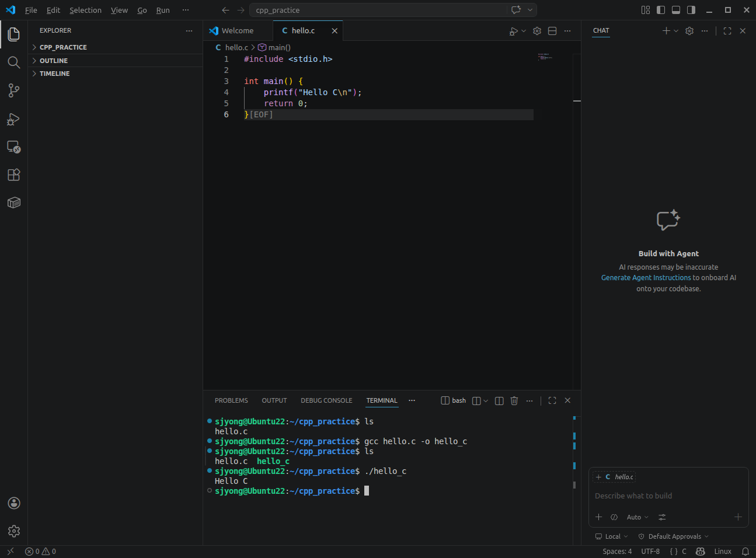The image size is (756, 558).
Task: Open the Run dropdown arrow in editor toolbar
Action: click(x=524, y=31)
